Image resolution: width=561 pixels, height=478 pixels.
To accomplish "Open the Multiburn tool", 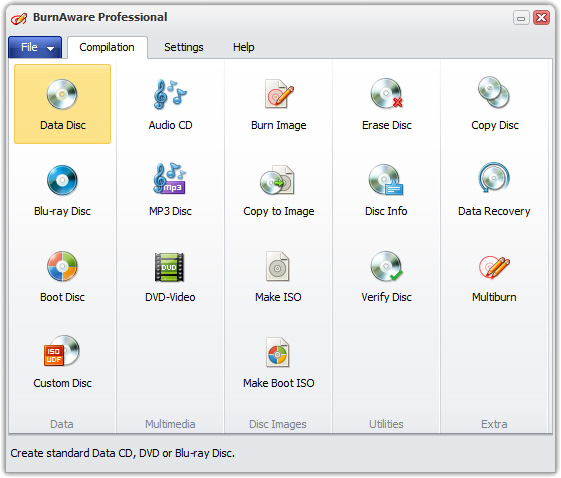I will [x=494, y=276].
